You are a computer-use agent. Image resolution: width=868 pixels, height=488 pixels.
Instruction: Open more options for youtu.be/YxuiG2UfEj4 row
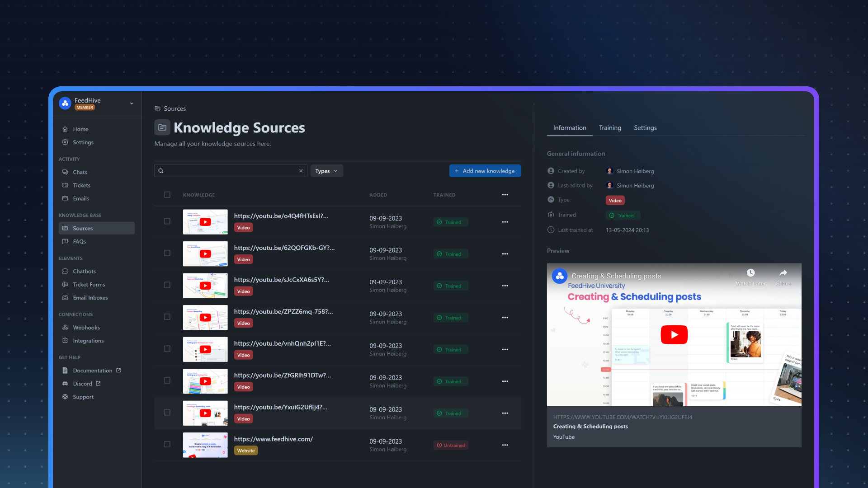[x=505, y=413]
